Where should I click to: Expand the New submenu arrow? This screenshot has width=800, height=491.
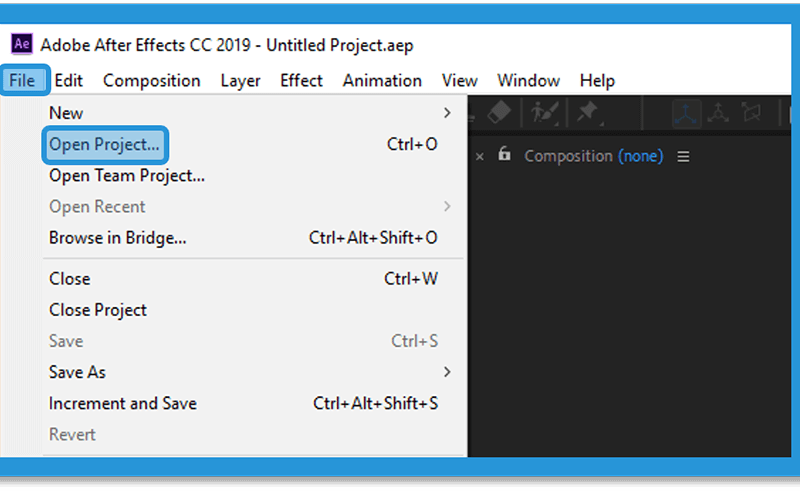coord(447,113)
